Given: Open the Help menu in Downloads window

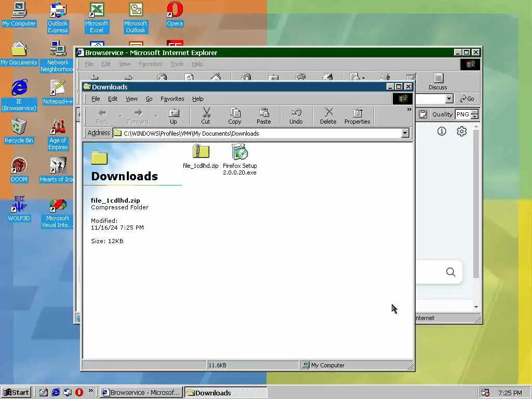Looking at the screenshot, I should click(x=198, y=99).
